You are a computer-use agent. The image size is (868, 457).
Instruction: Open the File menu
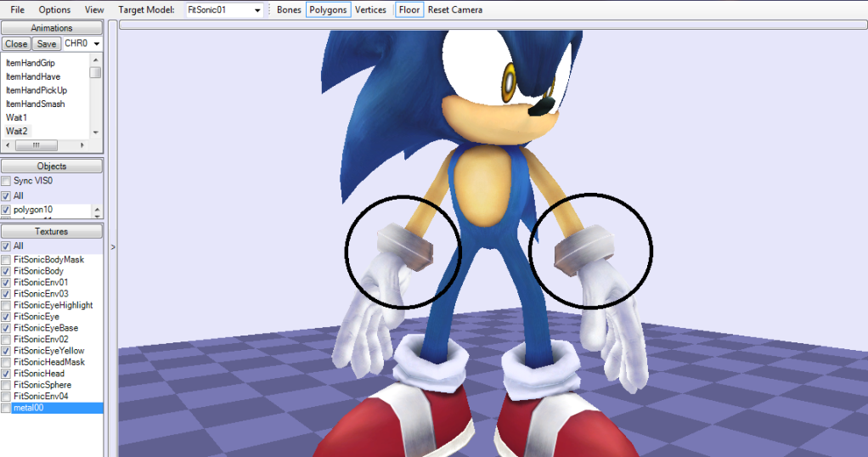[17, 10]
